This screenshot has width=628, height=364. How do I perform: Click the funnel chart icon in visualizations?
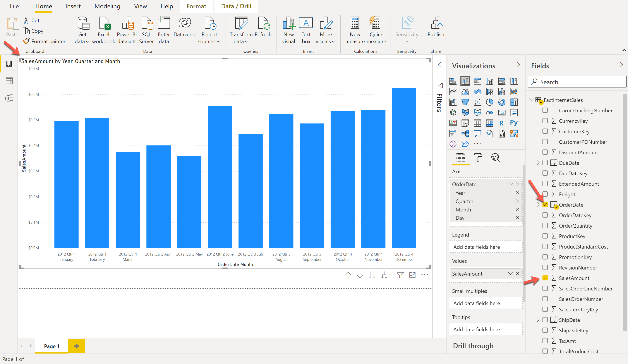(x=465, y=101)
